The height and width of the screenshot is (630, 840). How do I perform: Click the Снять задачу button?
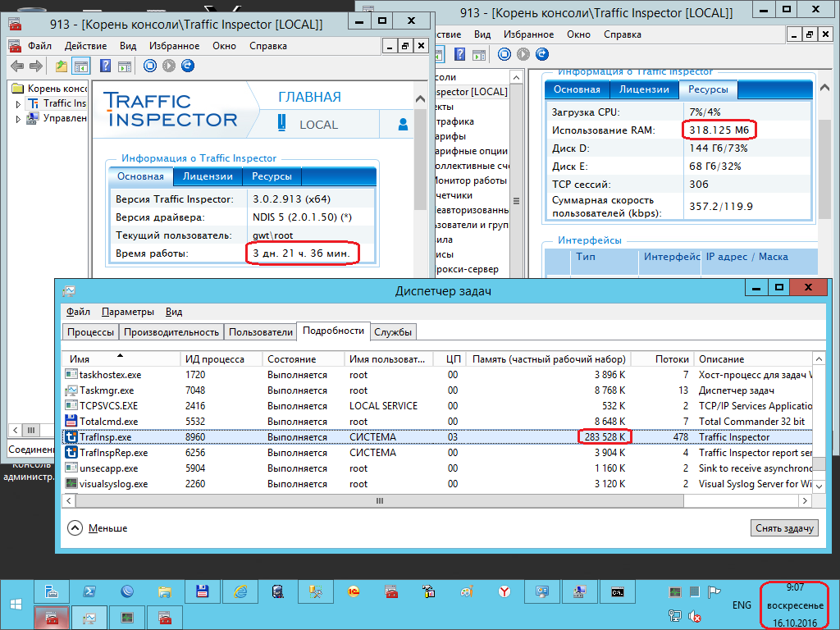click(x=785, y=528)
